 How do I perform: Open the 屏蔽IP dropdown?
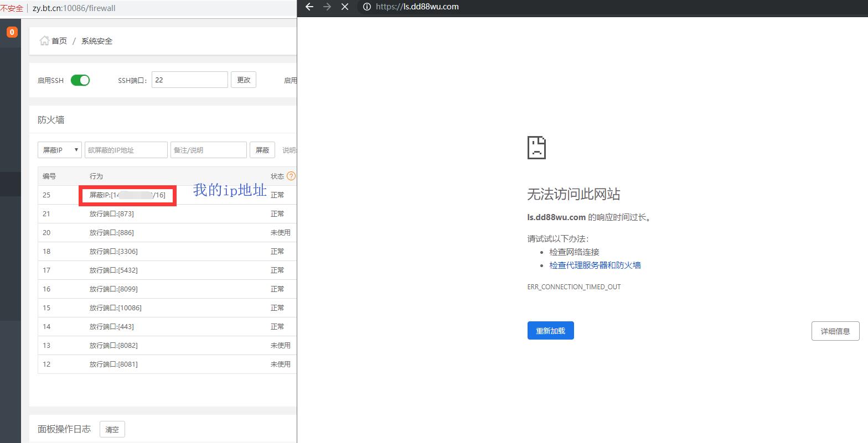pos(60,150)
